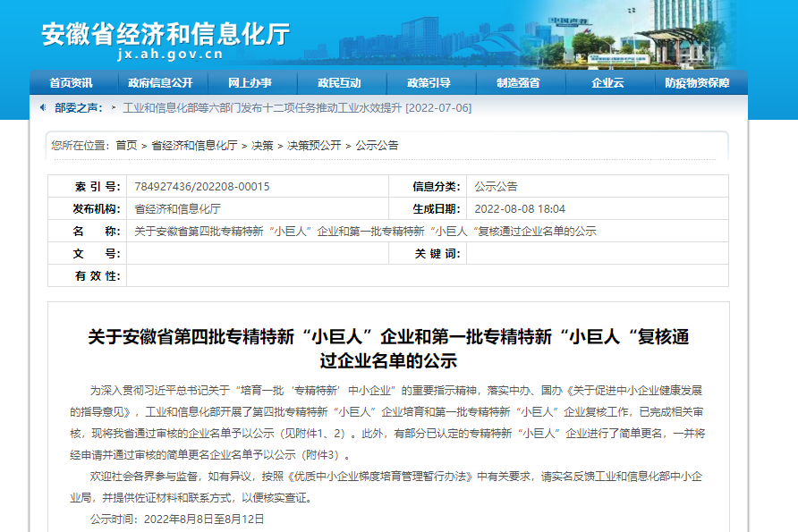
Task: Open 决策预公开 breadcrumb link
Action: (314, 145)
